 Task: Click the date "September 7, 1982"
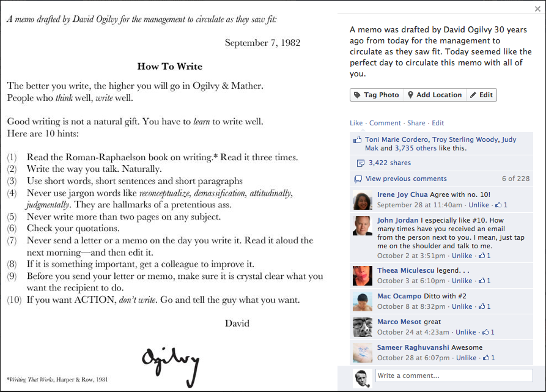pos(262,43)
